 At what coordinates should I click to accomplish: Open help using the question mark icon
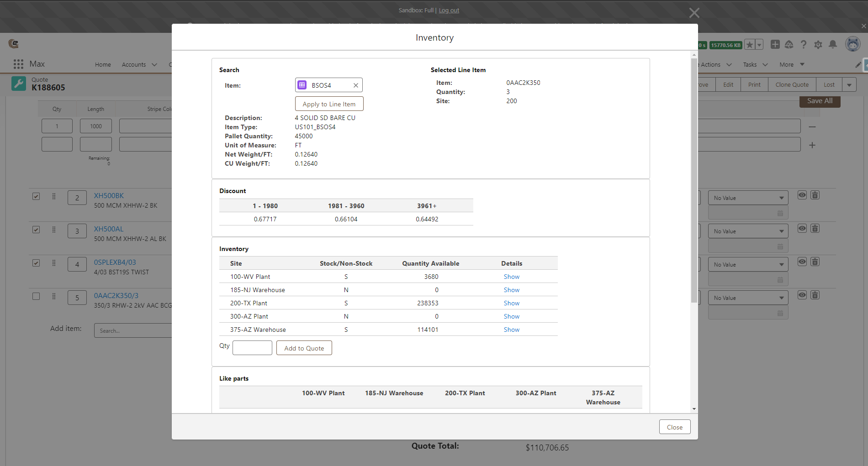(804, 44)
